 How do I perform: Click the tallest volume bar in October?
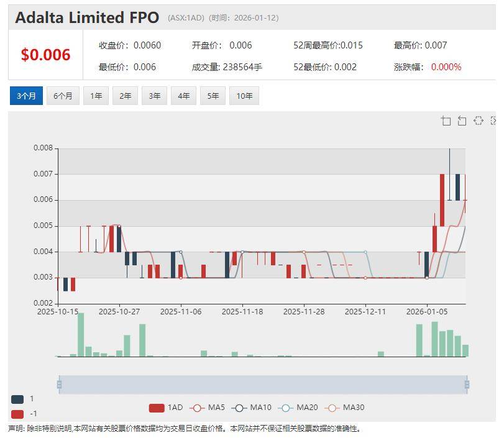point(81,335)
